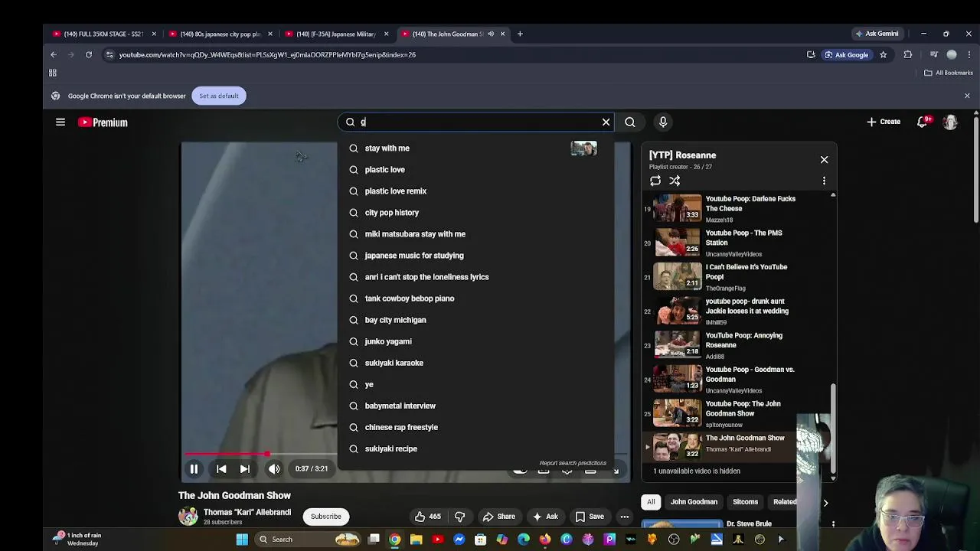
Task: Select the 'Sitcoms' filter chip
Action: (745, 502)
